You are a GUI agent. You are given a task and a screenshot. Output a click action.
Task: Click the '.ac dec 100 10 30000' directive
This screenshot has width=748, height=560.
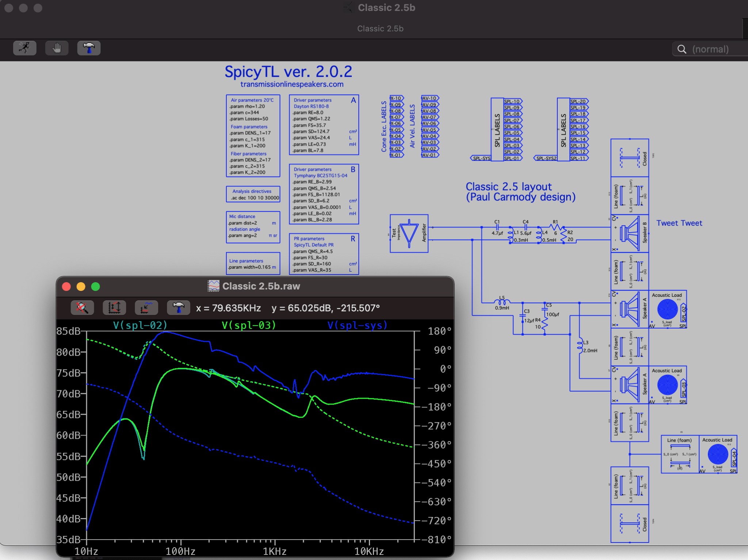click(x=255, y=198)
